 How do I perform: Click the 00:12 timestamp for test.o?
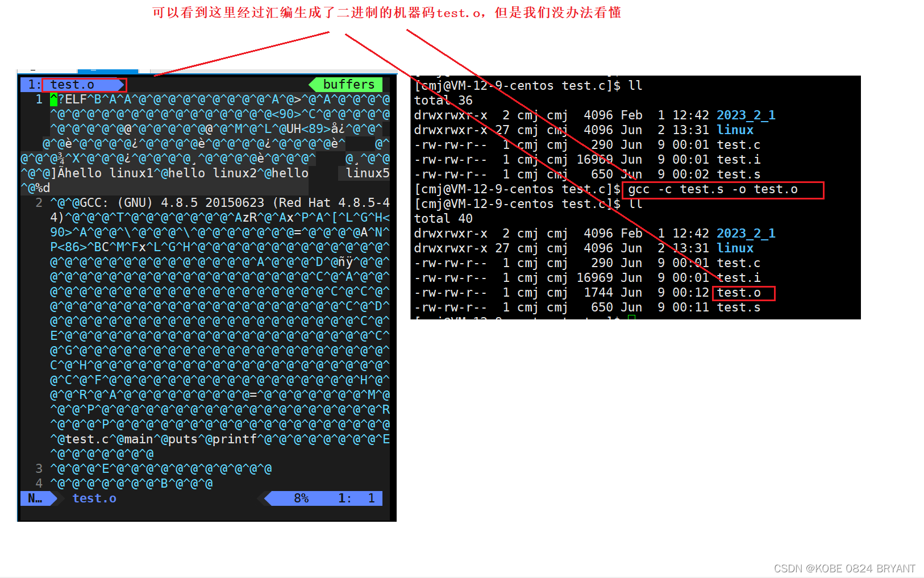pos(690,293)
